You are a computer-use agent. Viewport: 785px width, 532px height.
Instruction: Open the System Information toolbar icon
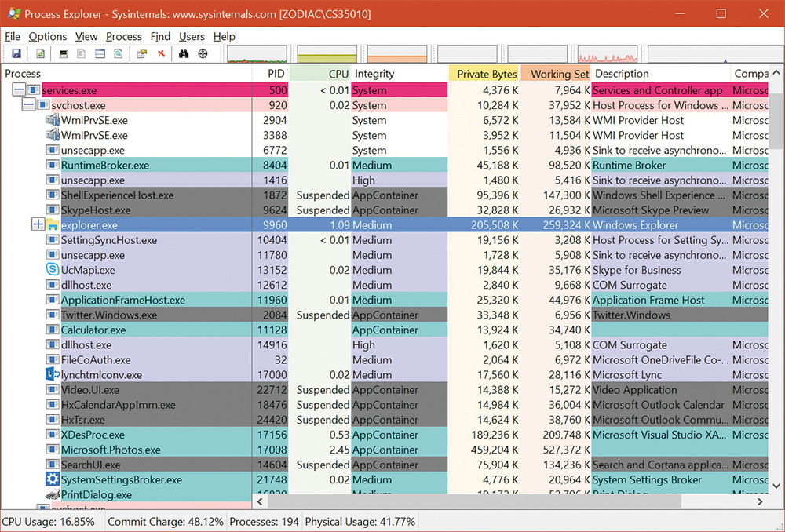(x=65, y=54)
